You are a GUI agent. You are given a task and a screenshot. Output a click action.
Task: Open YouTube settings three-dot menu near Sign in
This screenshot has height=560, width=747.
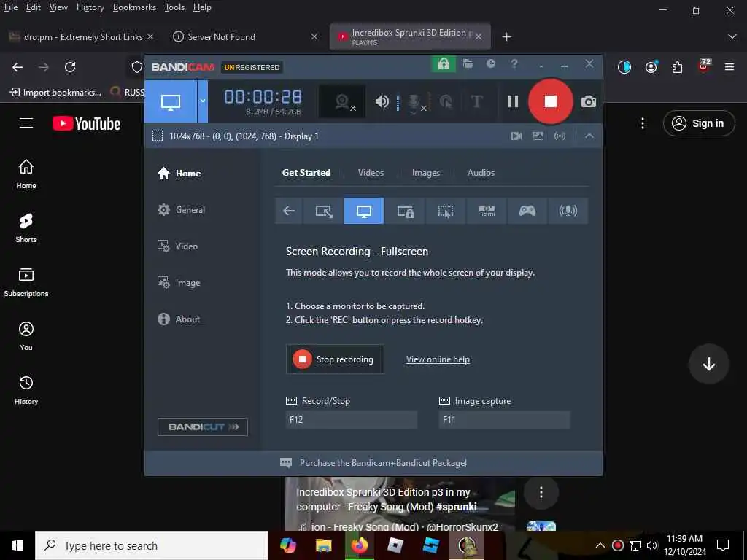tap(643, 123)
